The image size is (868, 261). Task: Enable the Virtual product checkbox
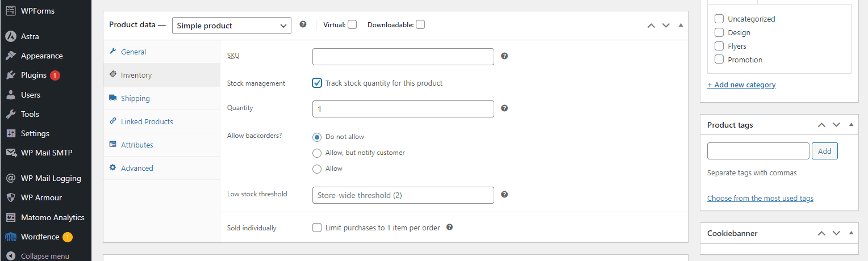pos(352,24)
